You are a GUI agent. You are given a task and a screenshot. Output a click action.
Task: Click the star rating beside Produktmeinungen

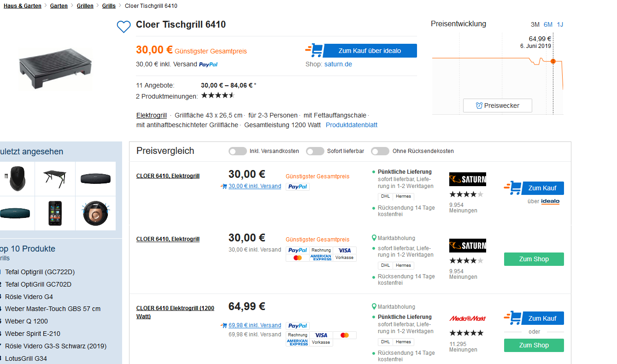coord(218,96)
